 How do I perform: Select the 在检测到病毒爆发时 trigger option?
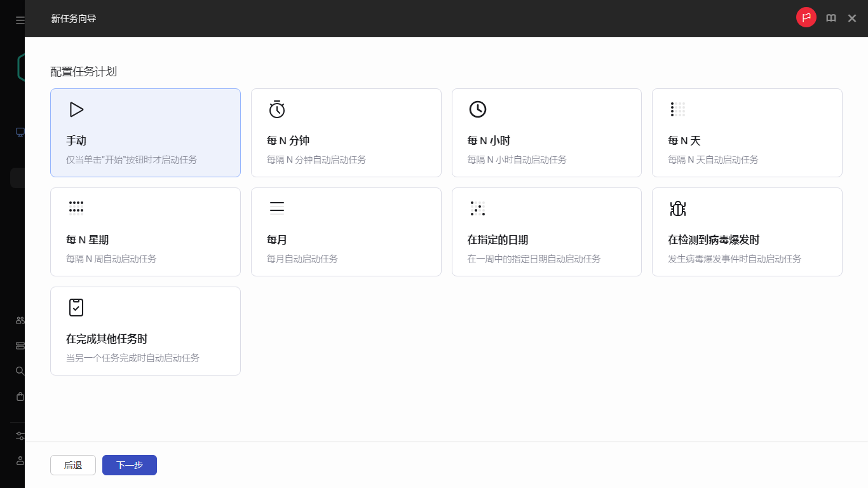pos(747,231)
